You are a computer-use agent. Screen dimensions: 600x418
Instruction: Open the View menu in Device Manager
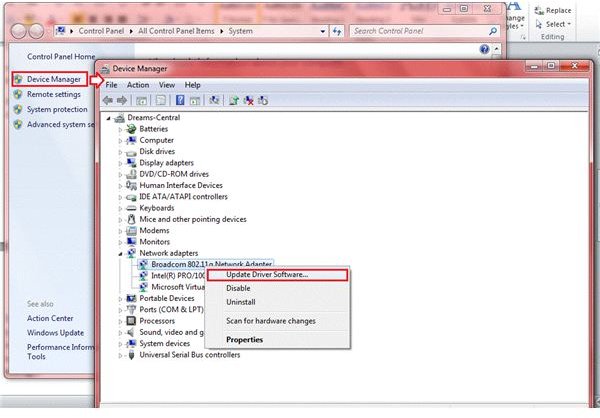pos(167,85)
